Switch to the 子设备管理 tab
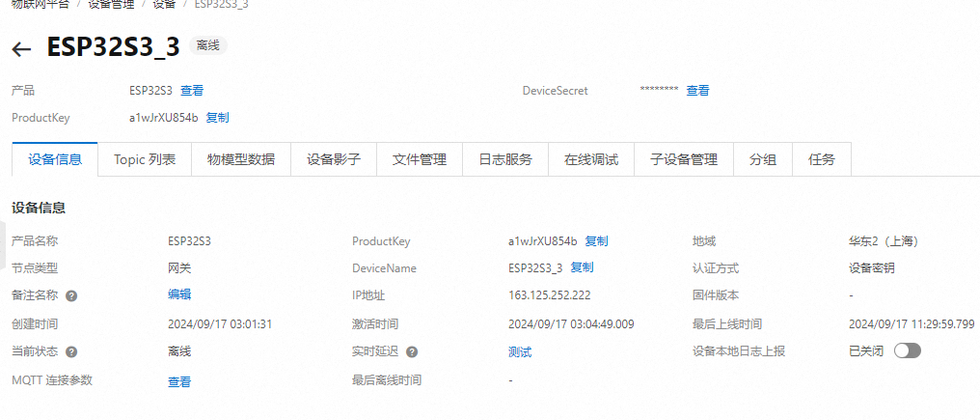980x420 pixels. (684, 160)
